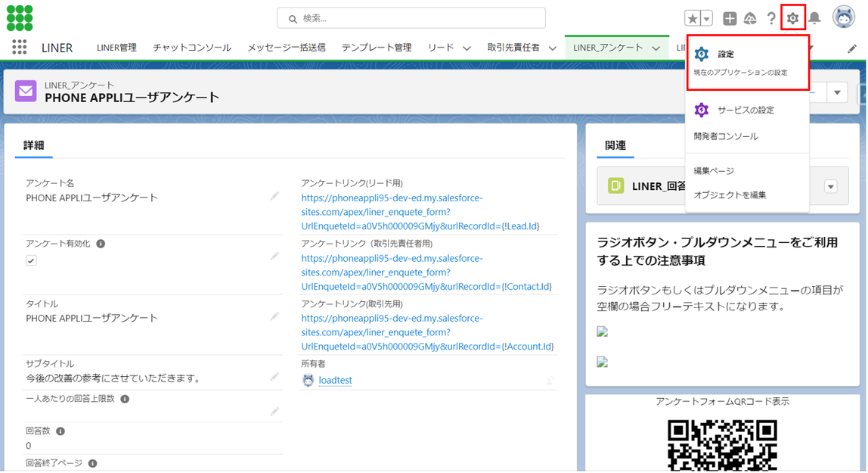Click the setup gear icon
Screen dimensions: 868x473
click(x=792, y=18)
